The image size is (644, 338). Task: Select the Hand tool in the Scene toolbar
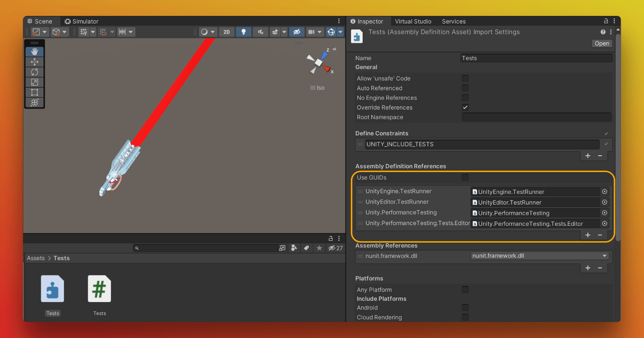(x=34, y=52)
